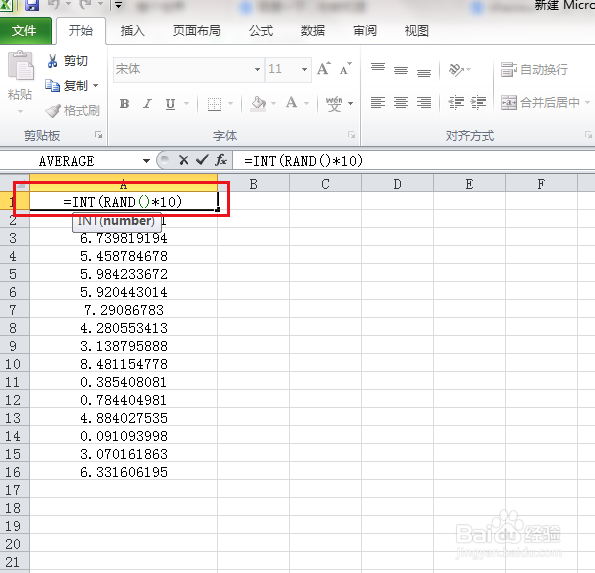Click the fx Insert Function button
The width and height of the screenshot is (595, 573).
click(x=221, y=160)
